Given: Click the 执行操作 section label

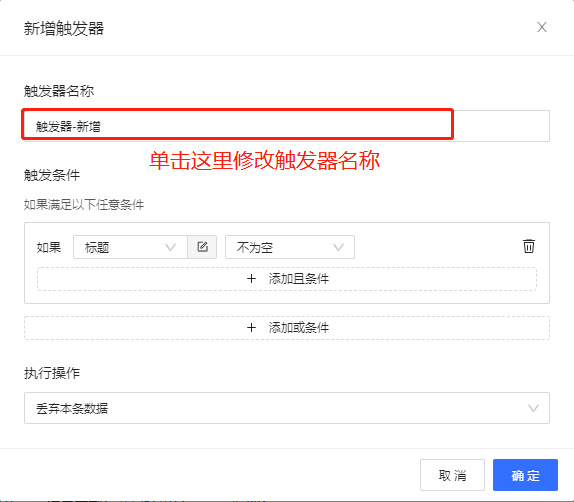Looking at the screenshot, I should pos(52,373).
